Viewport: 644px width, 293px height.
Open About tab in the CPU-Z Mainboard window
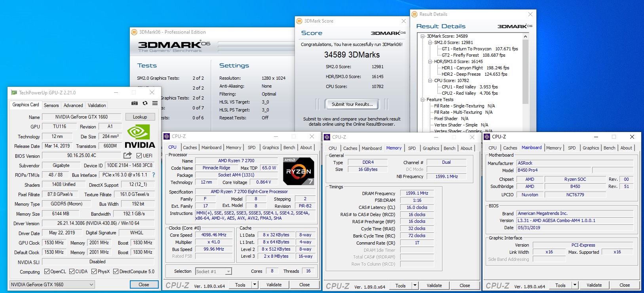click(x=626, y=148)
